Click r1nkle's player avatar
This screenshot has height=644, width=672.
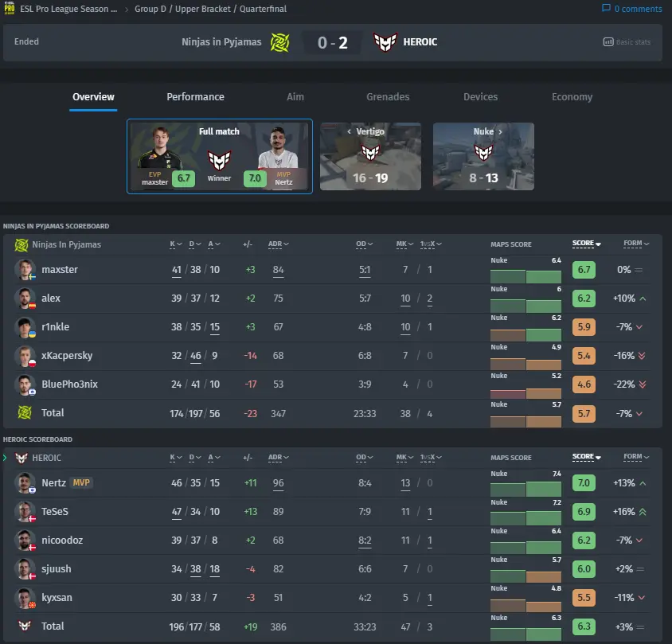(25, 327)
